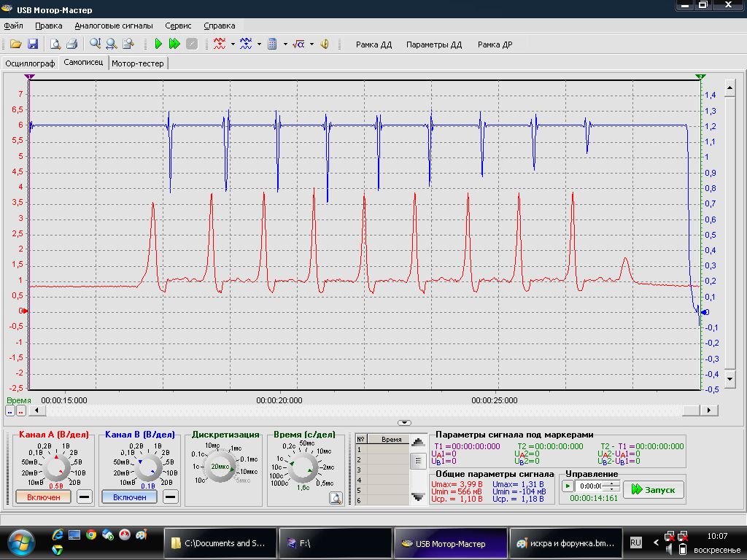Open the dropdown arrow beside the square-root icon
This screenshot has width=747, height=560.
[311, 44]
